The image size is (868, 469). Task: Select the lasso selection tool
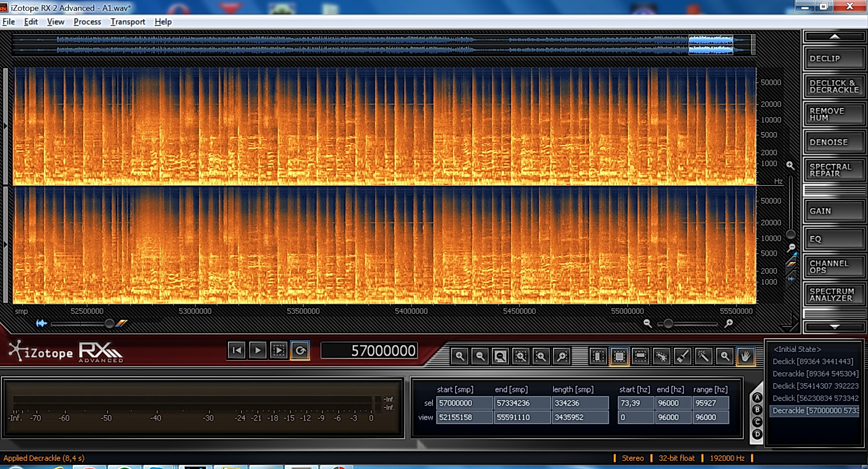coord(661,357)
